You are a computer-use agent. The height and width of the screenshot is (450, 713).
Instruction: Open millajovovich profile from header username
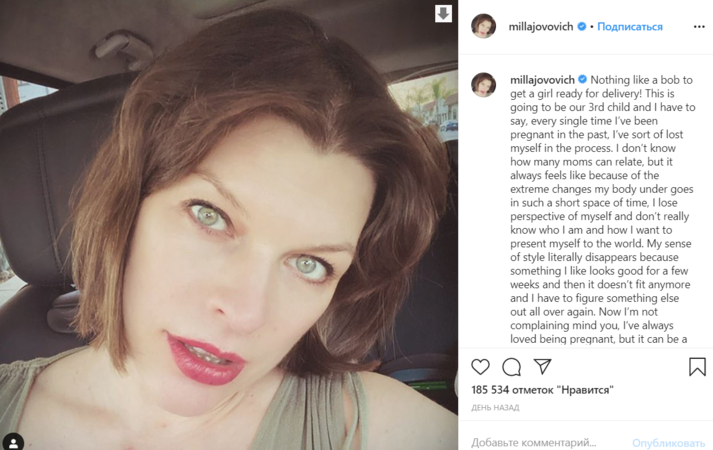(x=541, y=27)
